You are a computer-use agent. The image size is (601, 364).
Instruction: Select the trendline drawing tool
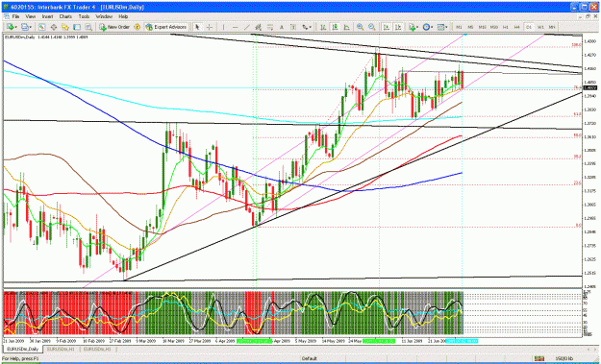[247, 27]
